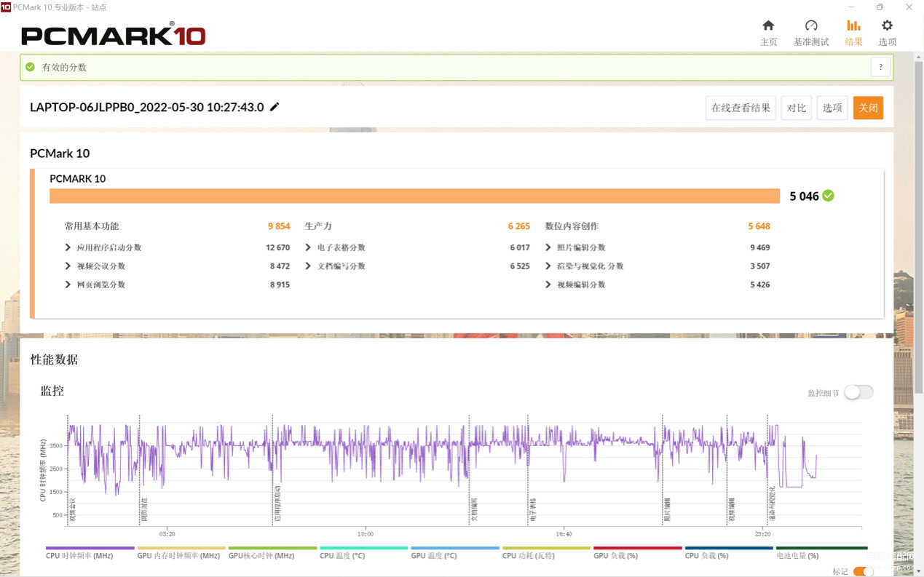Click the 渲染与视觉化 value 3 507
The width and height of the screenshot is (924, 577).
pos(759,266)
